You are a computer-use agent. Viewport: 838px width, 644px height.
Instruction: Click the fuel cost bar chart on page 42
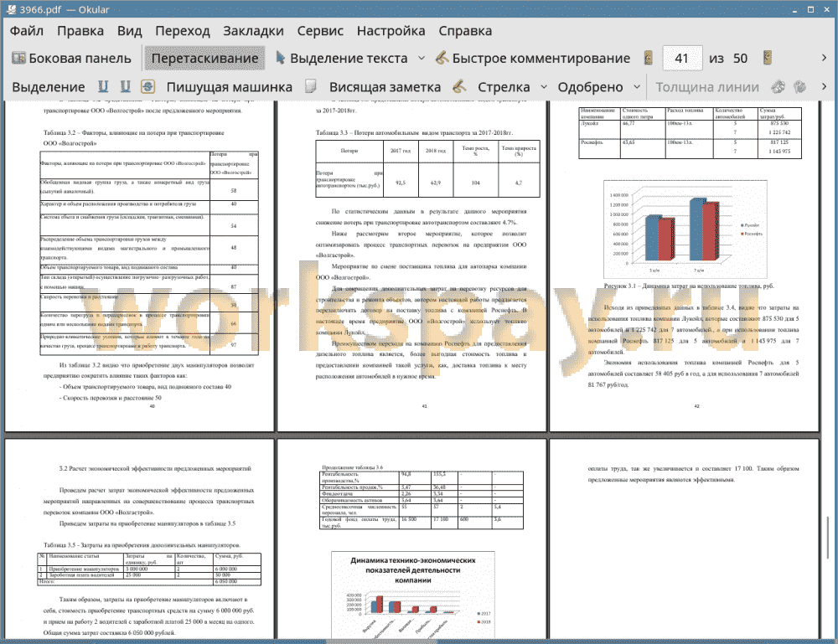click(685, 229)
